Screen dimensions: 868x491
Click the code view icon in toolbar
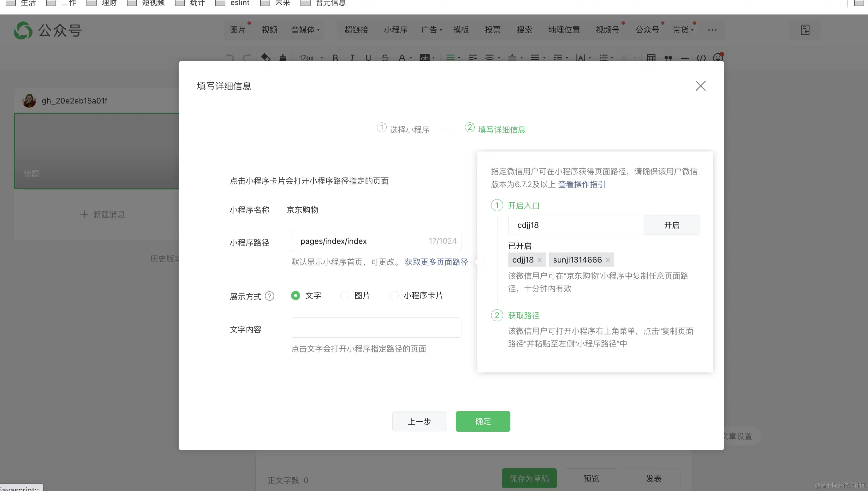click(701, 58)
